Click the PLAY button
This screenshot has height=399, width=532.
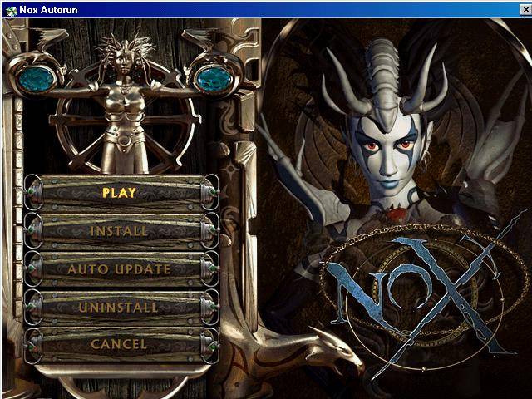coord(121,193)
